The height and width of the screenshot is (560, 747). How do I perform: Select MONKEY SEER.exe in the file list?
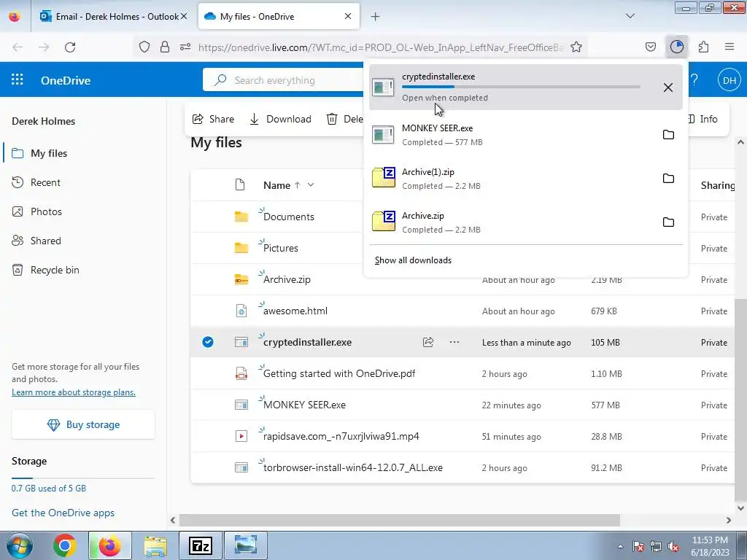[x=304, y=405]
